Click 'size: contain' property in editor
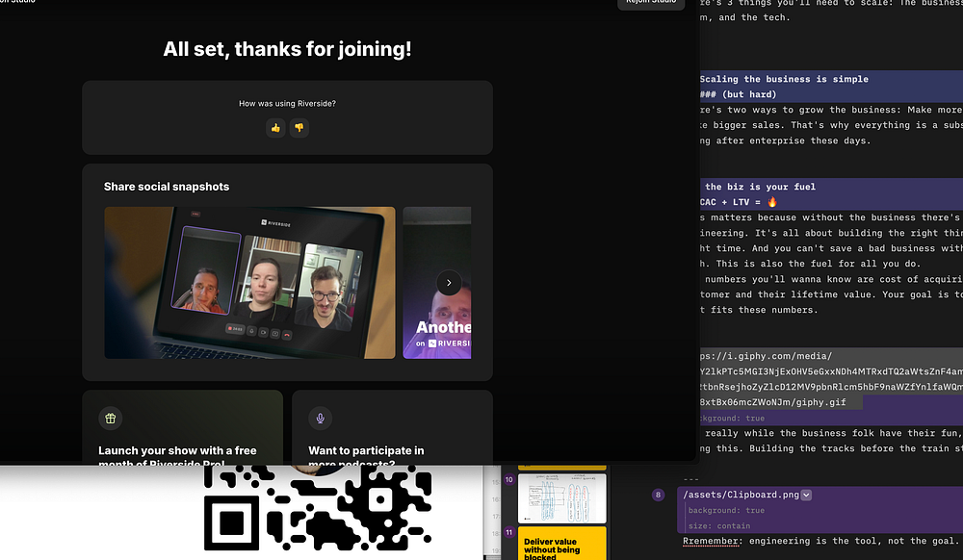Viewport: 963px width, 560px height. (x=718, y=525)
